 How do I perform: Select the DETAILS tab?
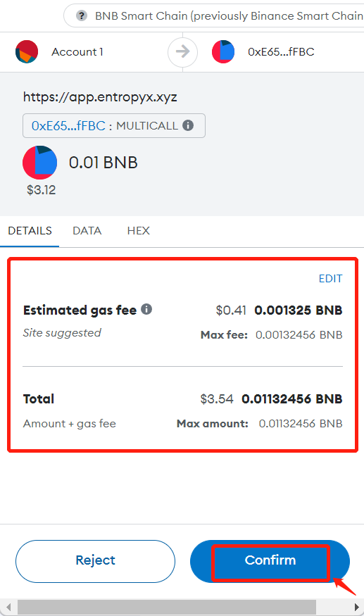tap(30, 231)
